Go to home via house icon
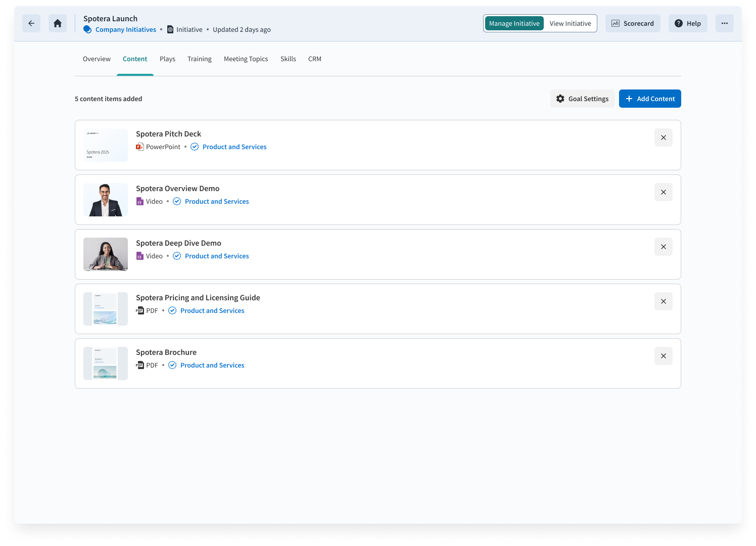Image resolution: width=756 pixels, height=546 pixels. (58, 23)
